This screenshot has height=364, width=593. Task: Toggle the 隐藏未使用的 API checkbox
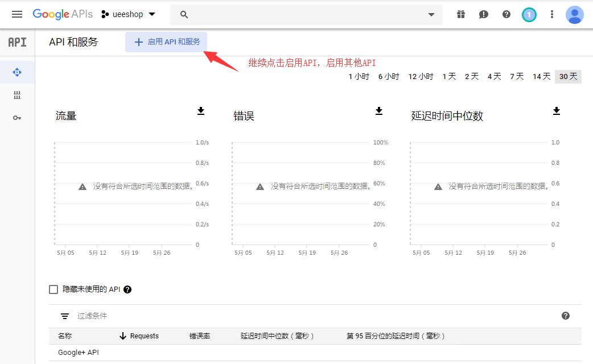pyautogui.click(x=53, y=289)
